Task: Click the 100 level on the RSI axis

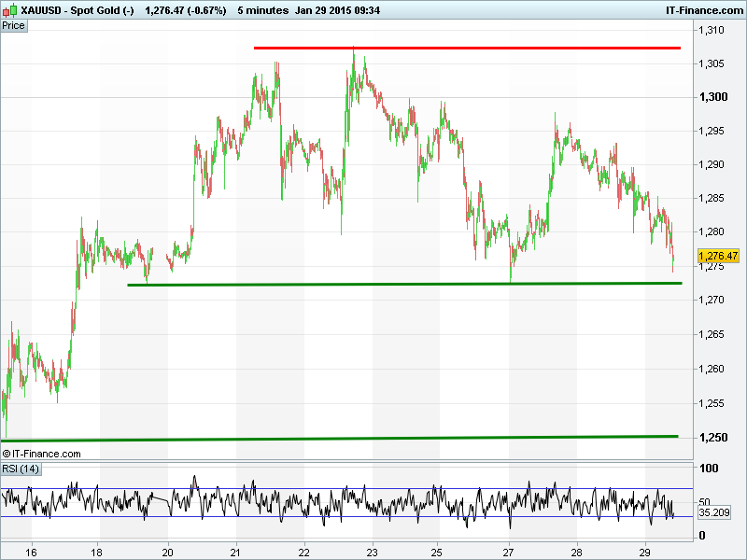Action: 708,469
